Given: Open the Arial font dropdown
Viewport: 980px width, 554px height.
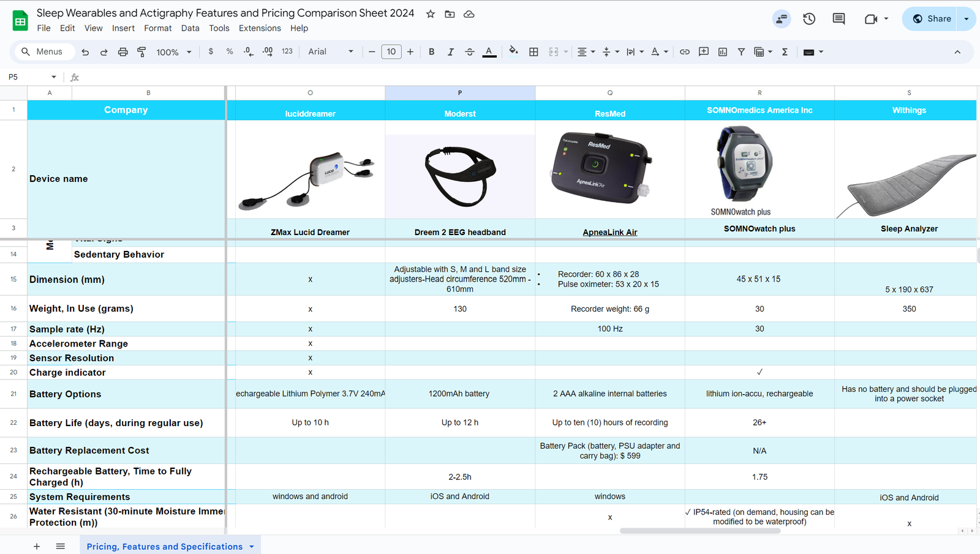Looking at the screenshot, I should [x=331, y=52].
